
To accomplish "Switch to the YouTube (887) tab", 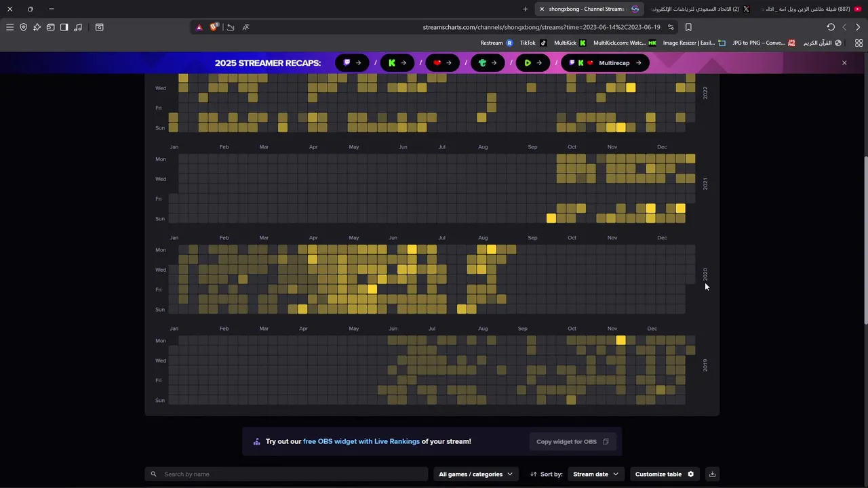I will click(x=812, y=9).
